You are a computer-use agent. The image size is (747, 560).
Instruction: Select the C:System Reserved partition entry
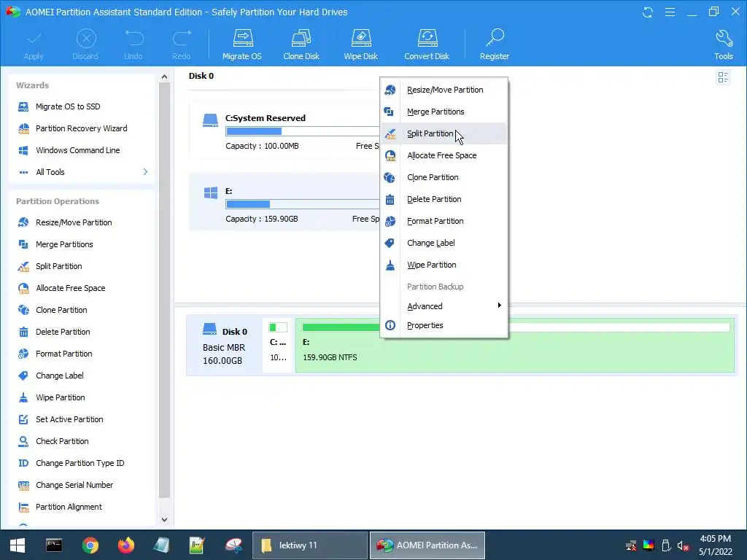click(285, 130)
